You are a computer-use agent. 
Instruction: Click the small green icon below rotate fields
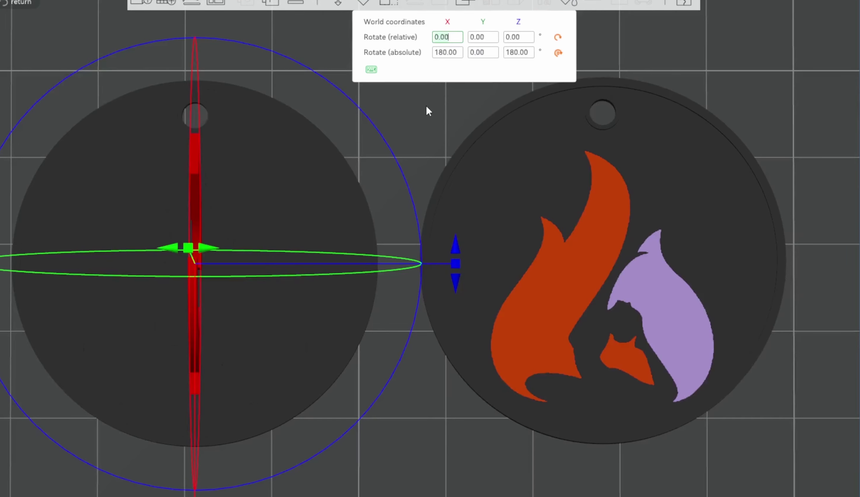coord(371,70)
